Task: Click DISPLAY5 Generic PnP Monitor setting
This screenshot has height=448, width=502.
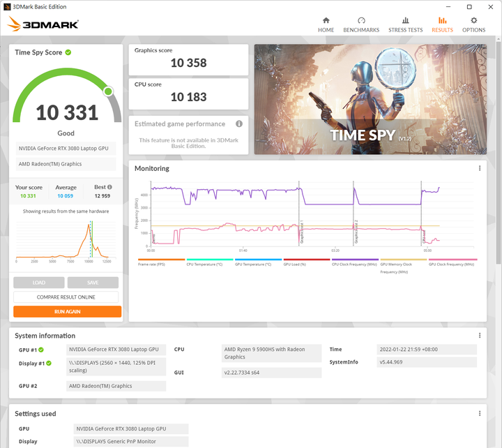Action: pos(131,441)
